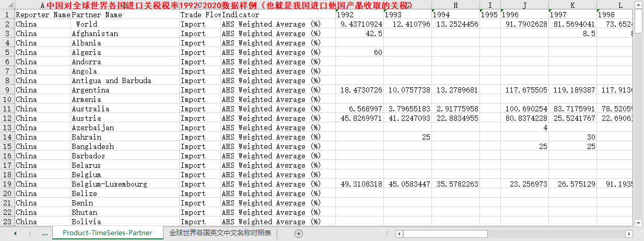Add a new sheet with plus button
The height and width of the screenshot is (241, 644).
tap(299, 233)
